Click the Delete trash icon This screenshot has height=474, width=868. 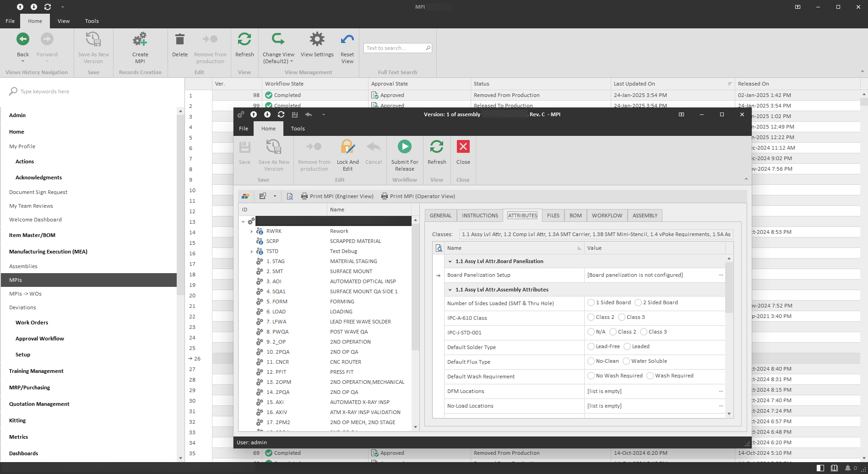(180, 40)
